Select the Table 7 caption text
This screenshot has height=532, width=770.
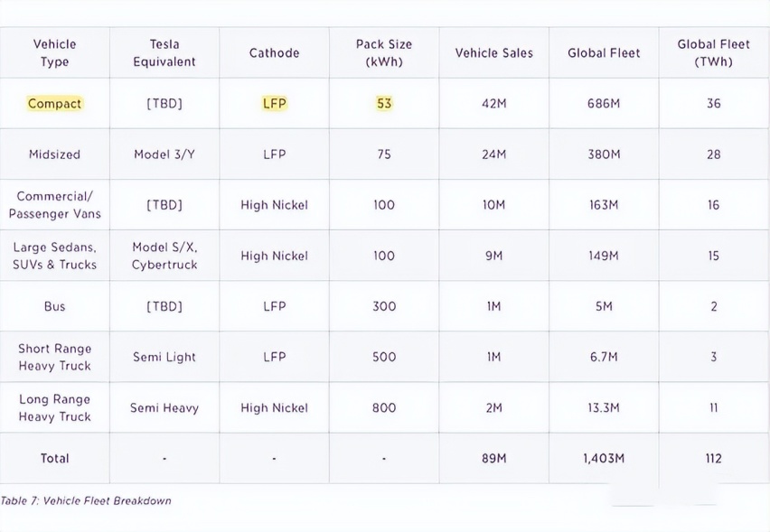[86, 501]
